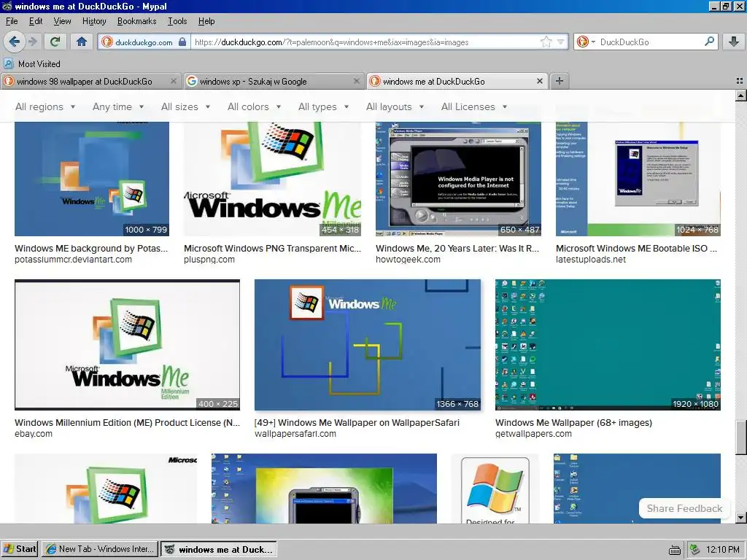Viewport: 747px width, 560px height.
Task: Expand the All regions filter
Action: (x=45, y=106)
